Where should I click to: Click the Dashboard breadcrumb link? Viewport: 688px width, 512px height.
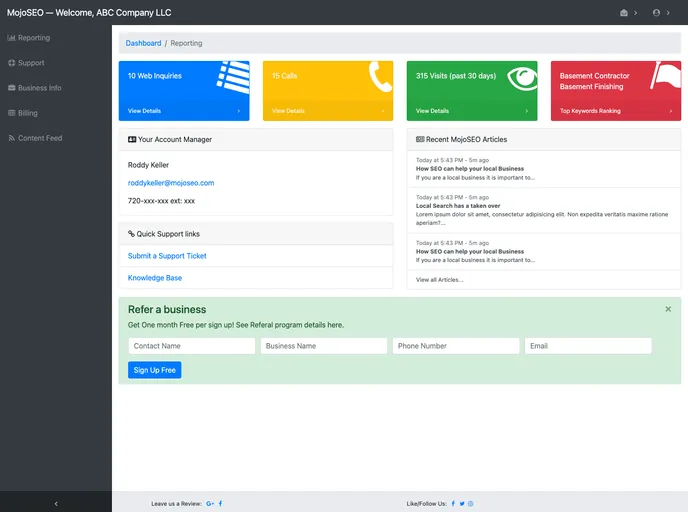click(x=143, y=43)
